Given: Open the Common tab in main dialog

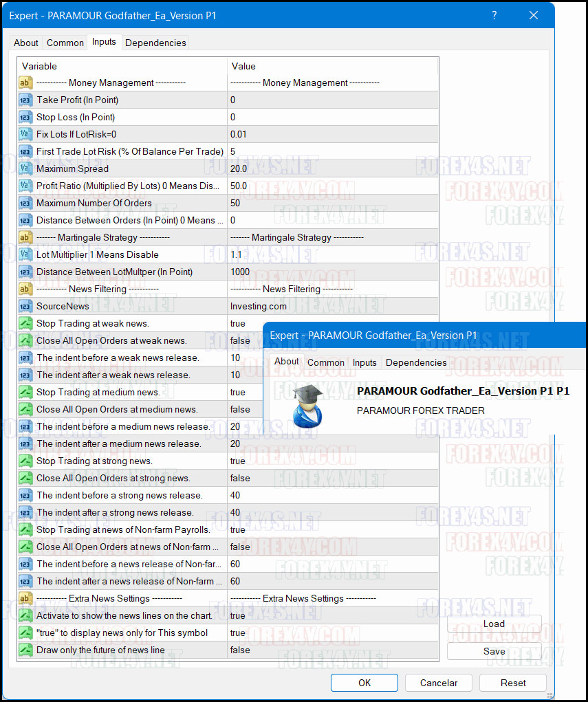Looking at the screenshot, I should point(65,43).
